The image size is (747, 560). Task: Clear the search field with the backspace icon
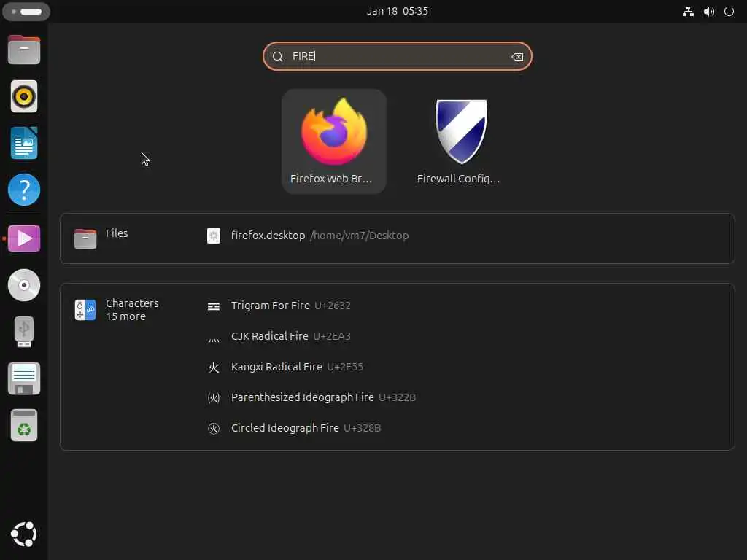(517, 57)
